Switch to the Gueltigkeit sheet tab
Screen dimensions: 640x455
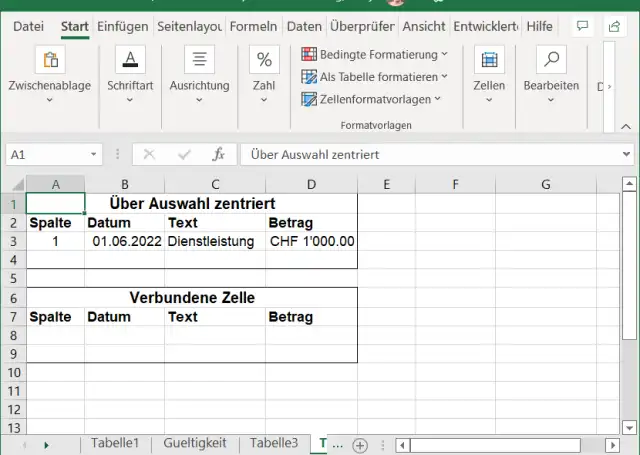click(194, 443)
